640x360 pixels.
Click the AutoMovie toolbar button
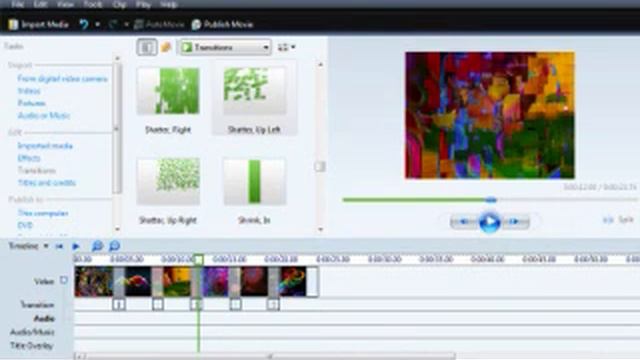159,24
